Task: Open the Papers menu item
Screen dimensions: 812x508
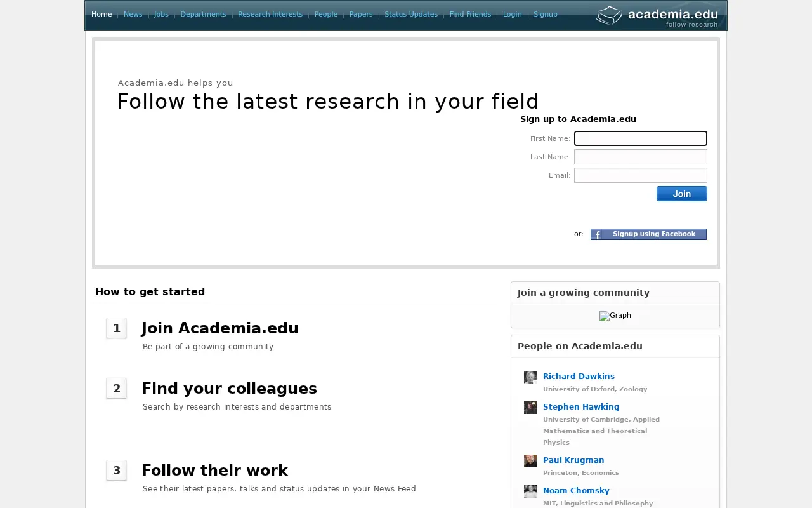Action: pos(361,14)
